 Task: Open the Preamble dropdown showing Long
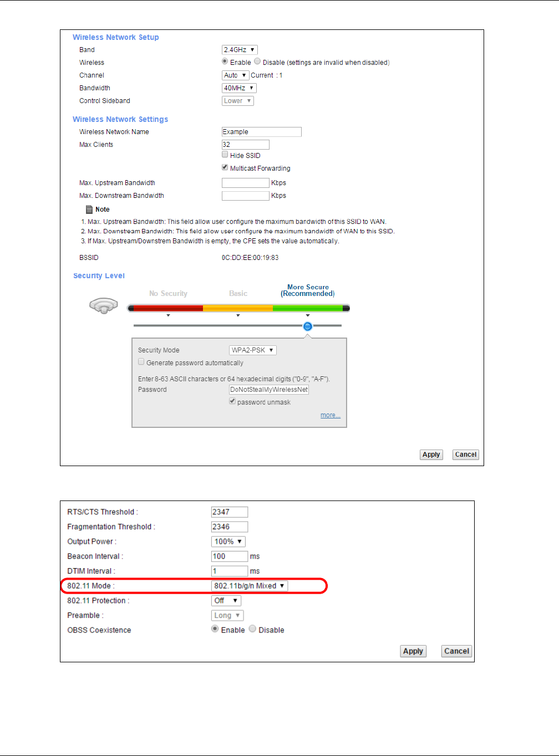227,616
